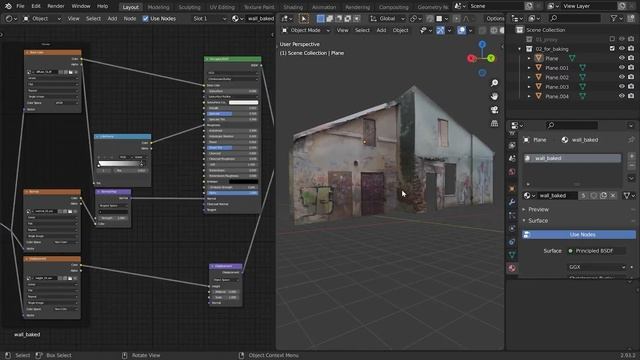Open the Object properties orange square tab
This screenshot has width=640, height=360.
click(512, 189)
